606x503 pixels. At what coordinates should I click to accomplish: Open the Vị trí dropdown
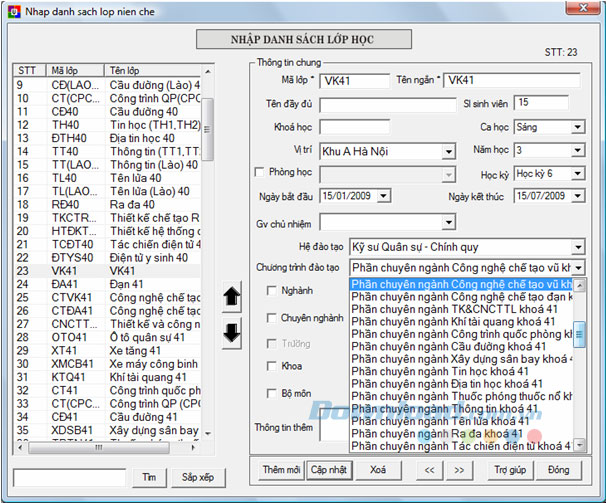click(448, 151)
